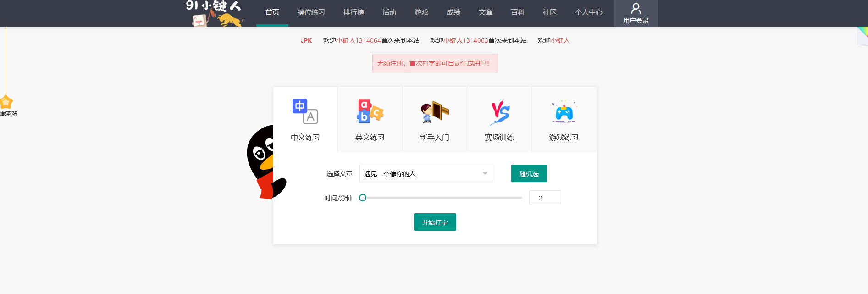Viewport: 868px width, 294px height.
Task: Click the 小键人1314063 user link
Action: coord(466,40)
